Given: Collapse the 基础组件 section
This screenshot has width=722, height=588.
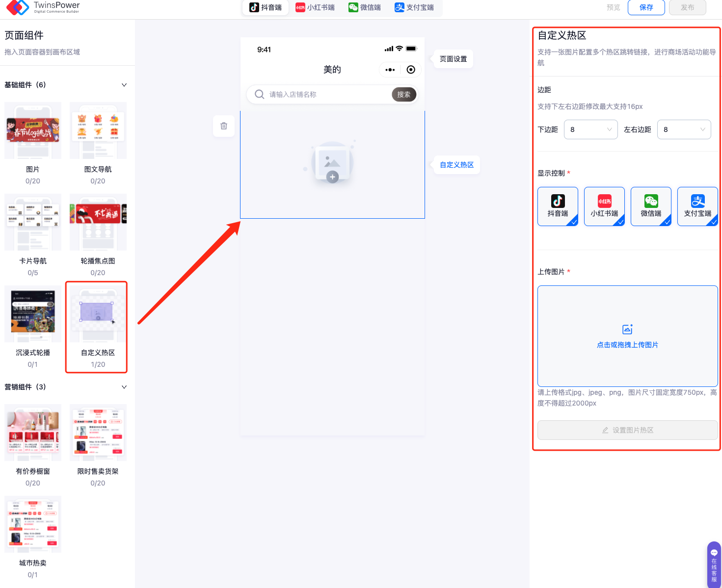Looking at the screenshot, I should [x=124, y=85].
